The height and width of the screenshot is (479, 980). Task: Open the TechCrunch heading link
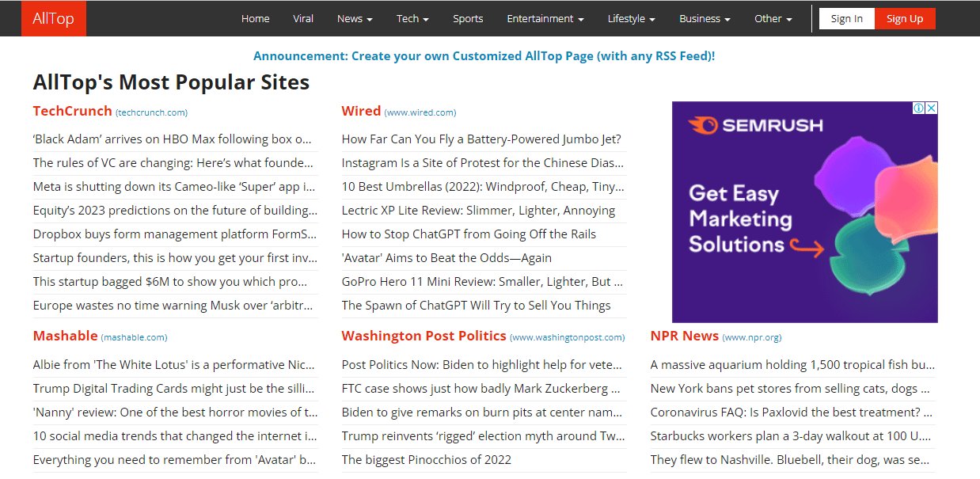[x=73, y=111]
